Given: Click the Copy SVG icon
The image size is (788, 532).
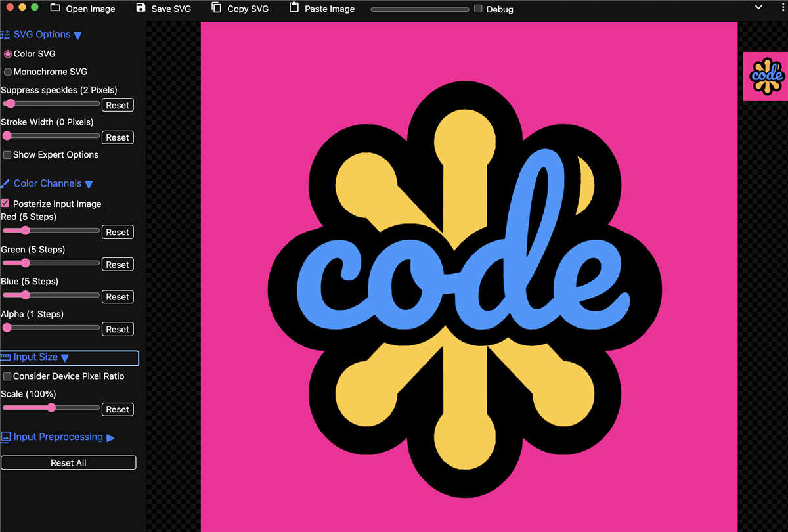Looking at the screenshot, I should point(217,8).
